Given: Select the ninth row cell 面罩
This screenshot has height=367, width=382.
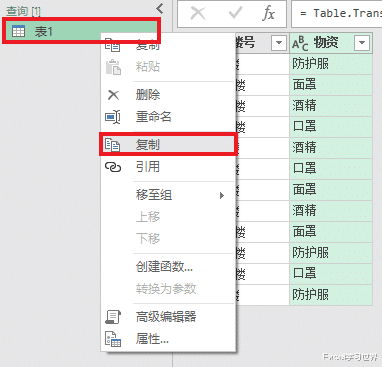Looking at the screenshot, I should pyautogui.click(x=331, y=232).
